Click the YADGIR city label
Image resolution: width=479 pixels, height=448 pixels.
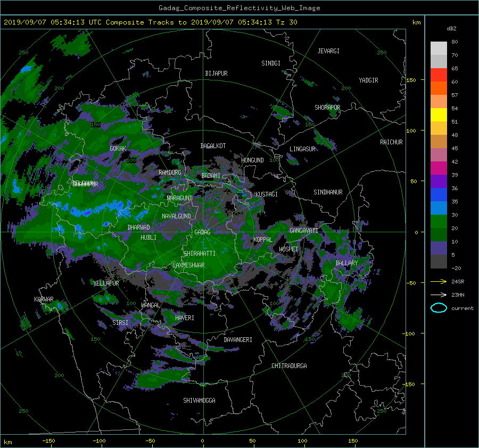pos(368,80)
